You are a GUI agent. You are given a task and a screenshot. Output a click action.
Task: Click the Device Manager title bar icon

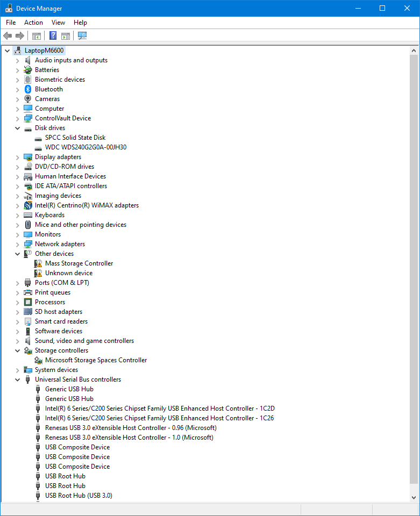tap(9, 8)
